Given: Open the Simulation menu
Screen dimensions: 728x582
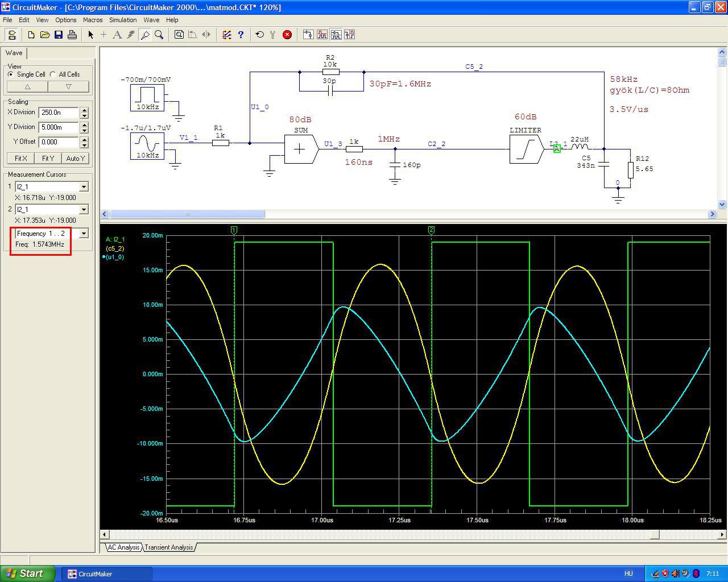Looking at the screenshot, I should pyautogui.click(x=123, y=20).
